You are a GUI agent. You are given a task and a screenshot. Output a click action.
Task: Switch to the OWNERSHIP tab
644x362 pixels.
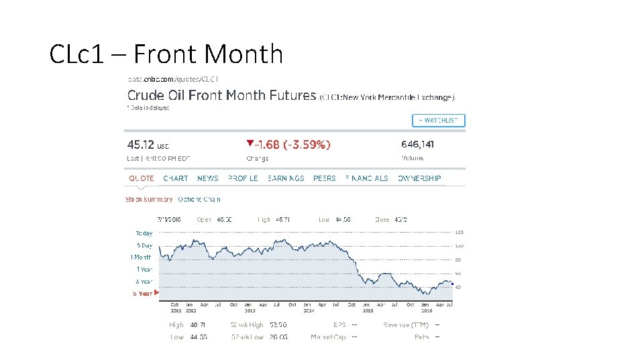[x=419, y=178]
